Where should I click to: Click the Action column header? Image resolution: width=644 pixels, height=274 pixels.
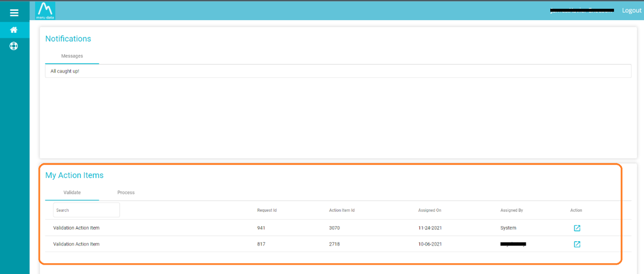(576, 210)
